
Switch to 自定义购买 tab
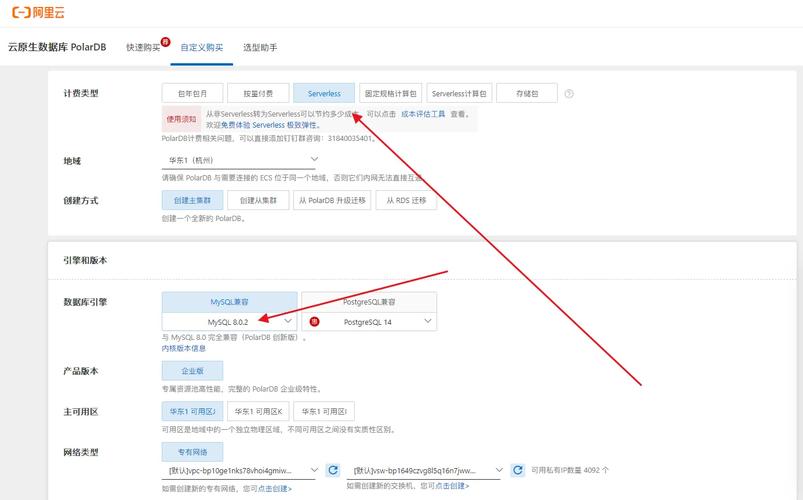tap(202, 47)
